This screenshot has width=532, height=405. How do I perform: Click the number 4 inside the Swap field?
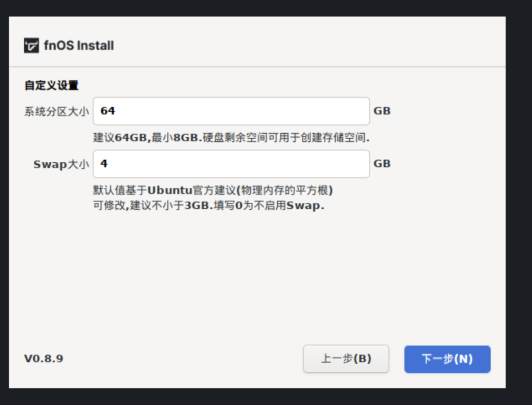(x=104, y=164)
